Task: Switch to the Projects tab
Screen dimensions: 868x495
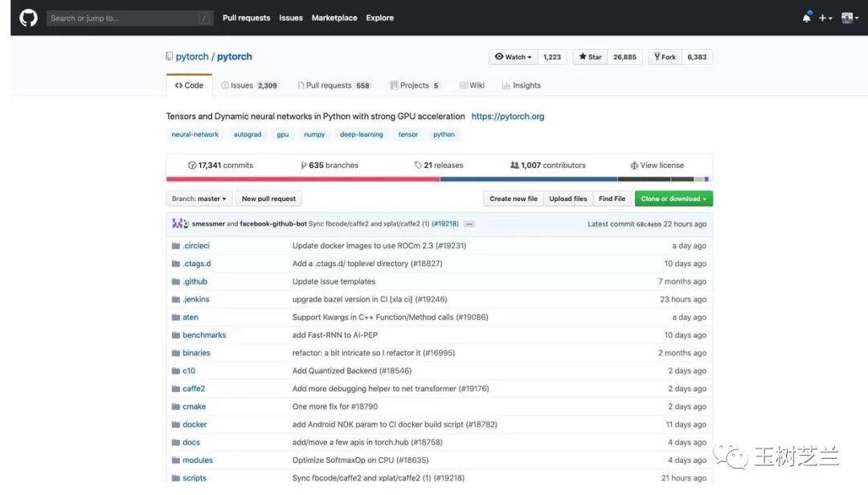Action: (x=416, y=85)
